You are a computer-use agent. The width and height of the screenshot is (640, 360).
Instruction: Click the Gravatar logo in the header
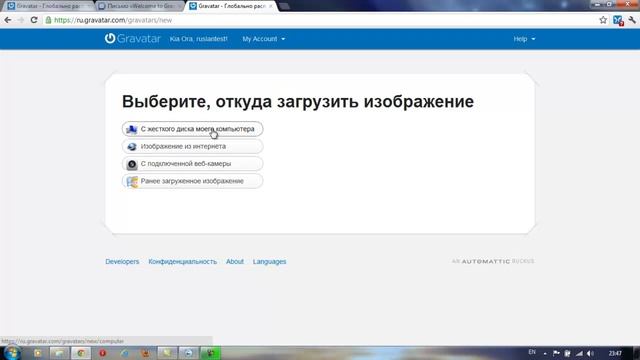coord(133,39)
